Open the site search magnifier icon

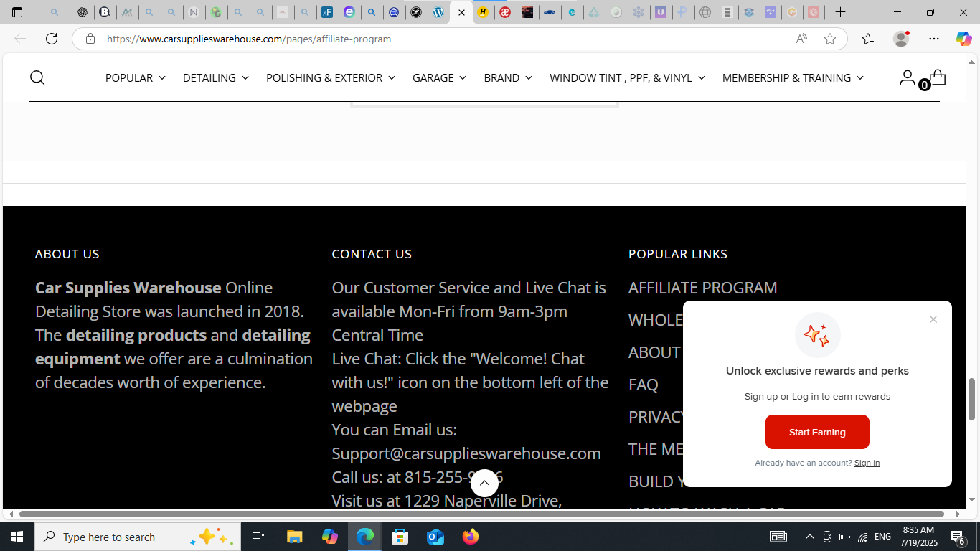click(37, 77)
